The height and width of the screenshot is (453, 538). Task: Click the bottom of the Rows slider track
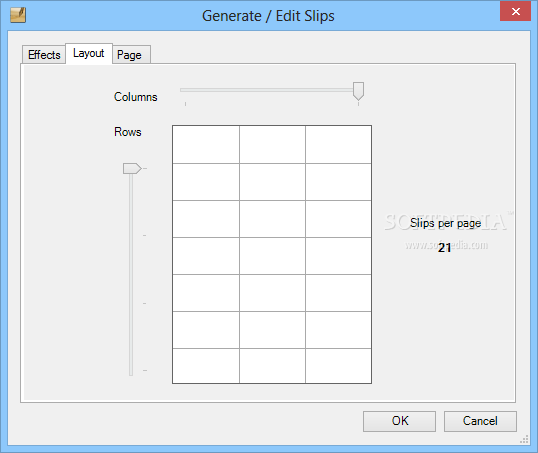[x=131, y=370]
